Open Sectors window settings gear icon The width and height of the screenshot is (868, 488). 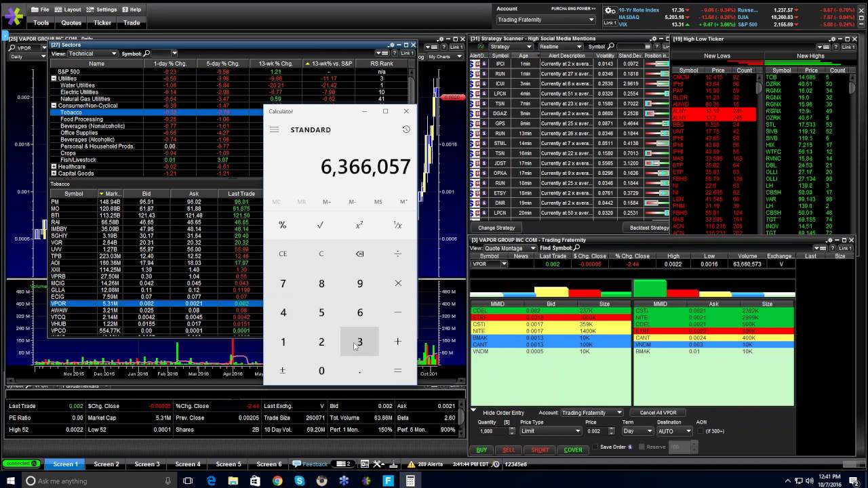[391, 45]
